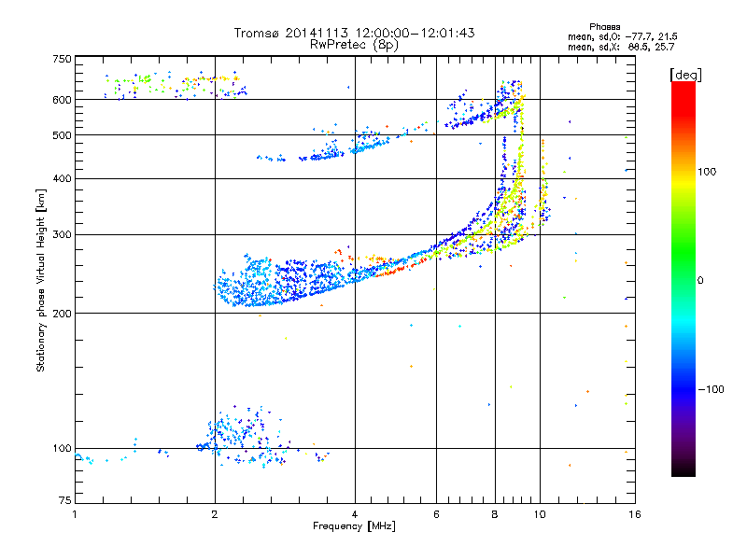Screen dimensions: 747x560
Task: Click the x-axis label "16"
Action: click(x=635, y=514)
